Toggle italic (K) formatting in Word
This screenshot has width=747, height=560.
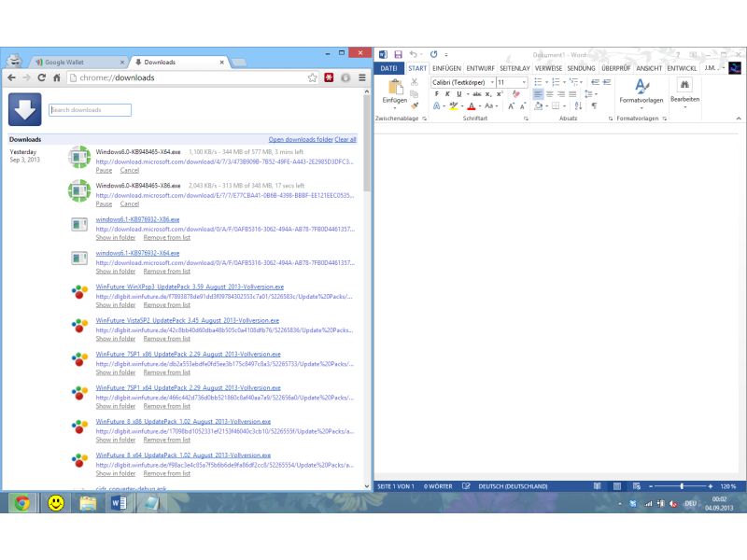tap(447, 94)
